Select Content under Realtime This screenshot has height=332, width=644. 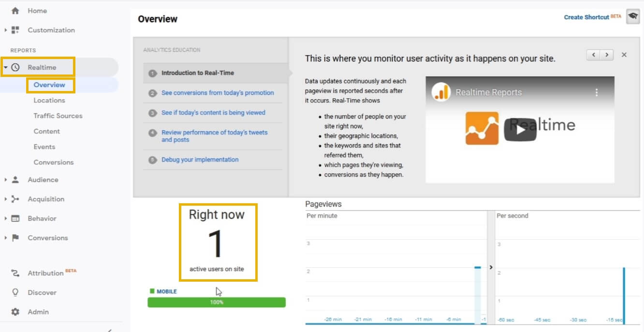47,131
